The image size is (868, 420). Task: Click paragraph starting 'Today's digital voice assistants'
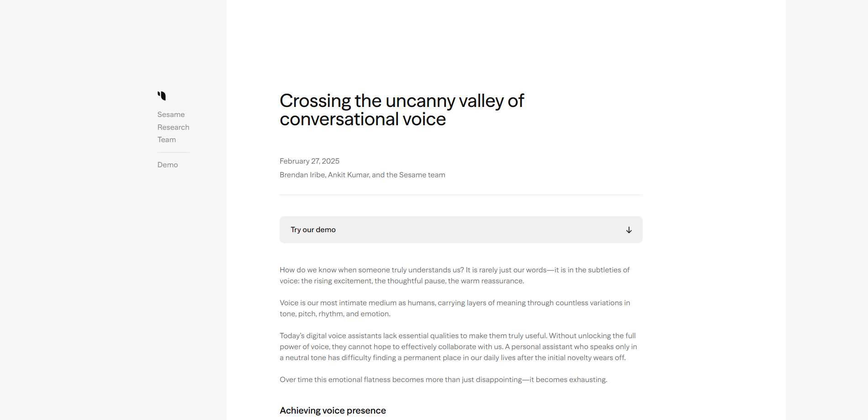458,346
